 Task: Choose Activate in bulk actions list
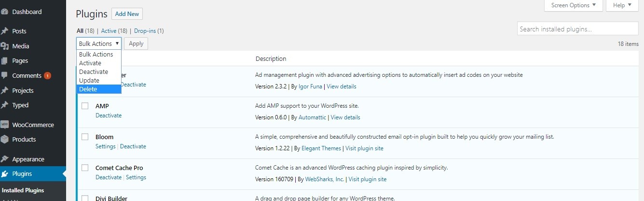coord(99,63)
